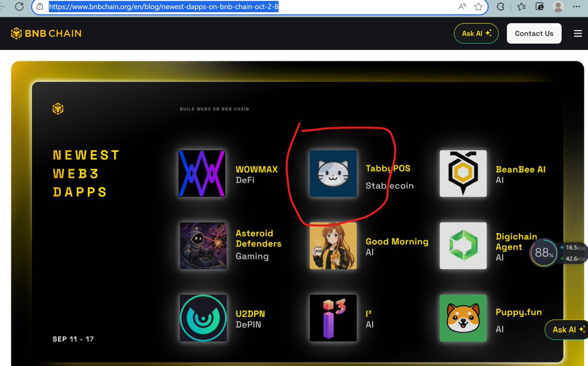Click the DeFi label under WOWMAX
Viewport: 588px width, 366px height.
(245, 180)
